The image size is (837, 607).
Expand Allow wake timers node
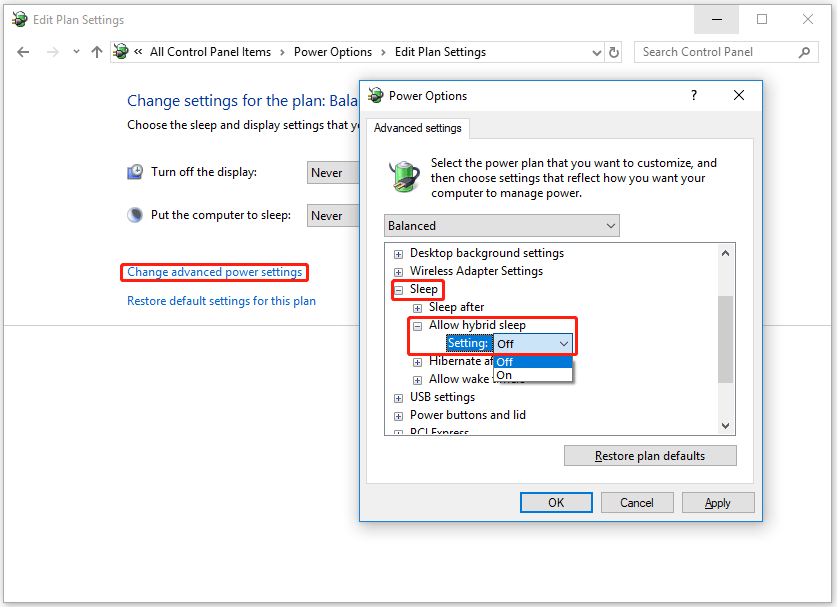tap(417, 381)
